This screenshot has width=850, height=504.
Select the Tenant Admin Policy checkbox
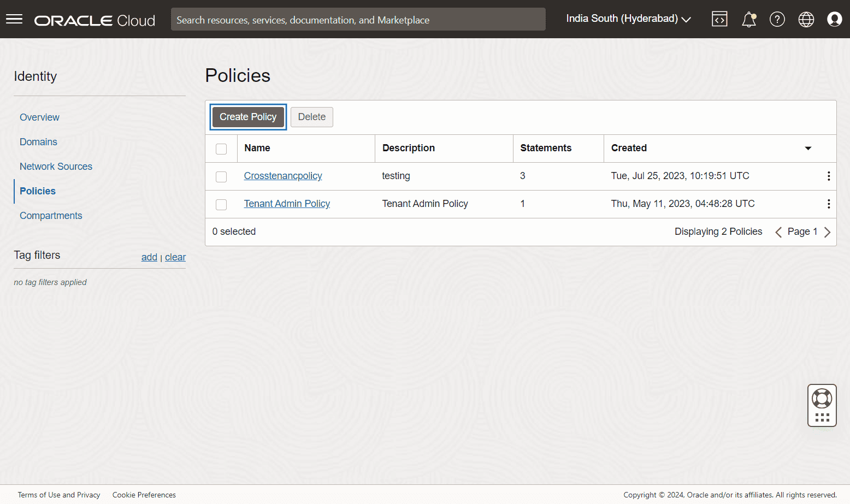click(221, 204)
